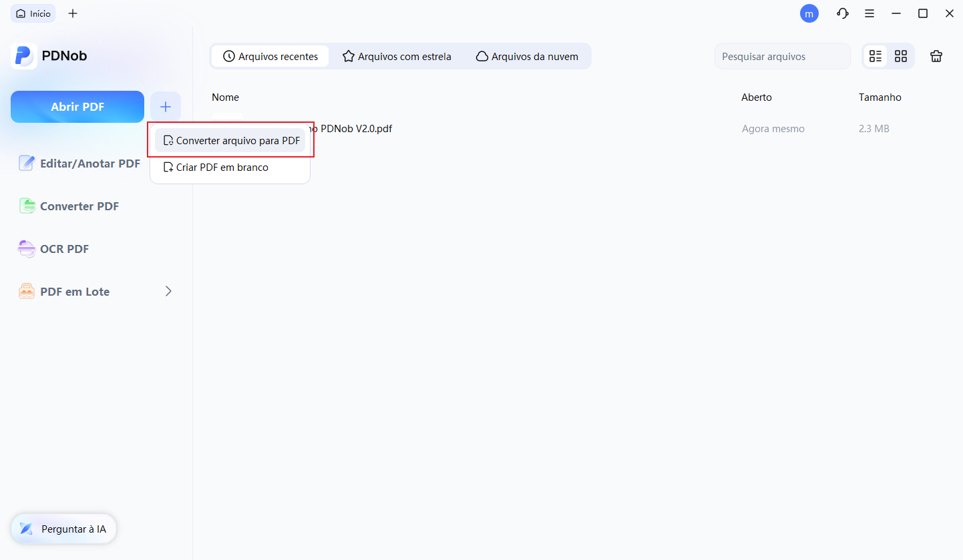Launch the OCR PDF feature
963x560 pixels.
coord(64,248)
